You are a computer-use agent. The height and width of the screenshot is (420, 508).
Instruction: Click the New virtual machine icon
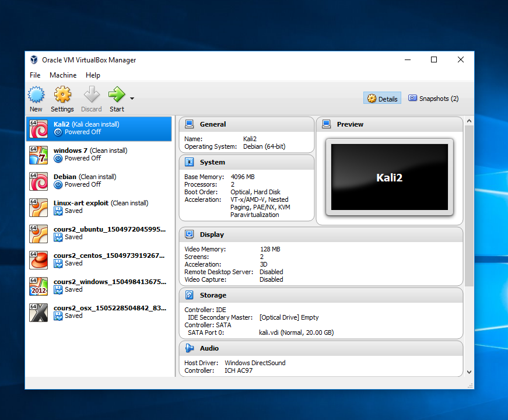coord(36,94)
